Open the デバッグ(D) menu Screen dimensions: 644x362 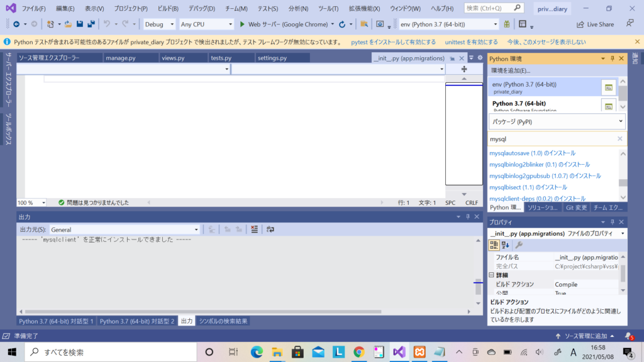coord(202,8)
